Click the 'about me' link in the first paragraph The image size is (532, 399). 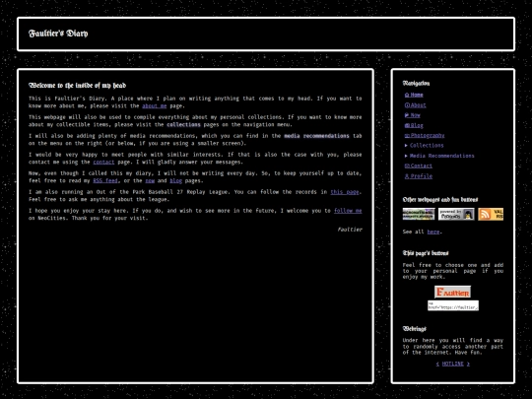(155, 105)
